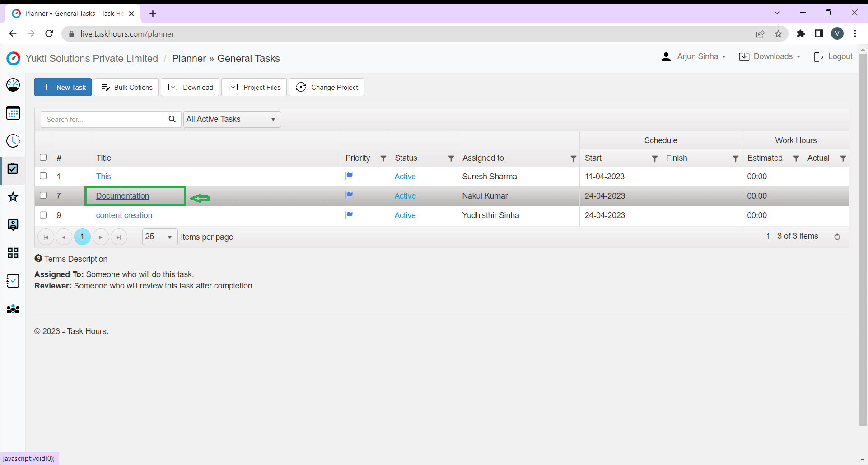Filter the Finish column
The image size is (868, 465).
click(x=735, y=158)
